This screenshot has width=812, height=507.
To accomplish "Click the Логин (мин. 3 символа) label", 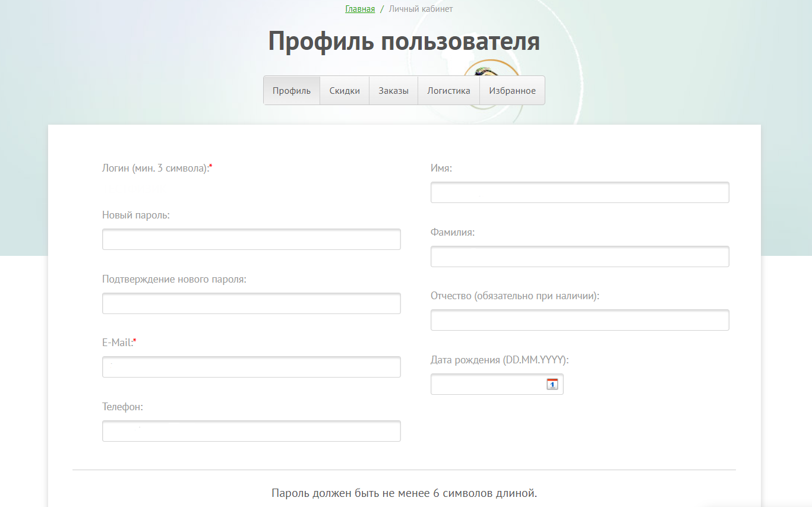I will click(157, 168).
